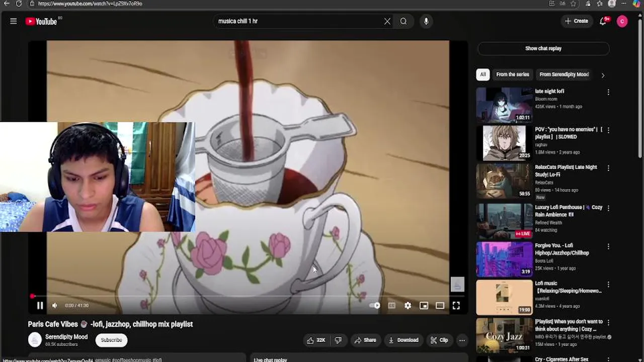Click the video progress bar

click(248, 296)
